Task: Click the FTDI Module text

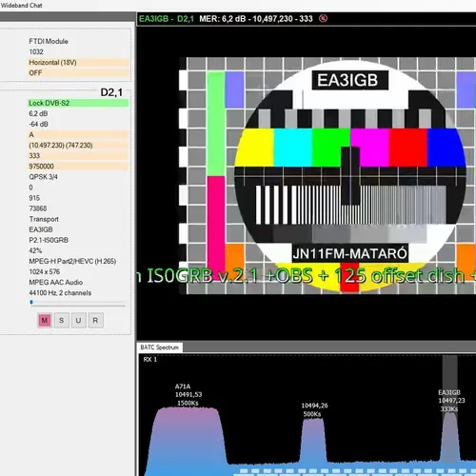Action: 49,41
